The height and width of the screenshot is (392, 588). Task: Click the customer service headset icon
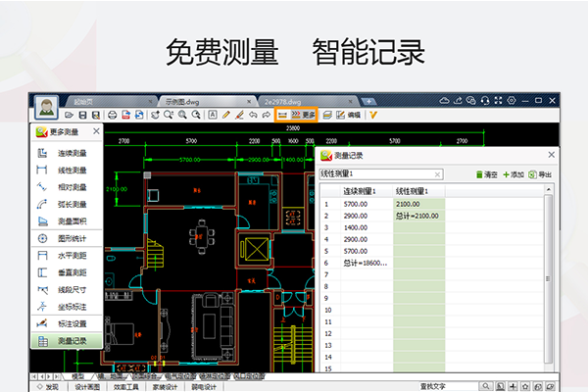(x=485, y=101)
